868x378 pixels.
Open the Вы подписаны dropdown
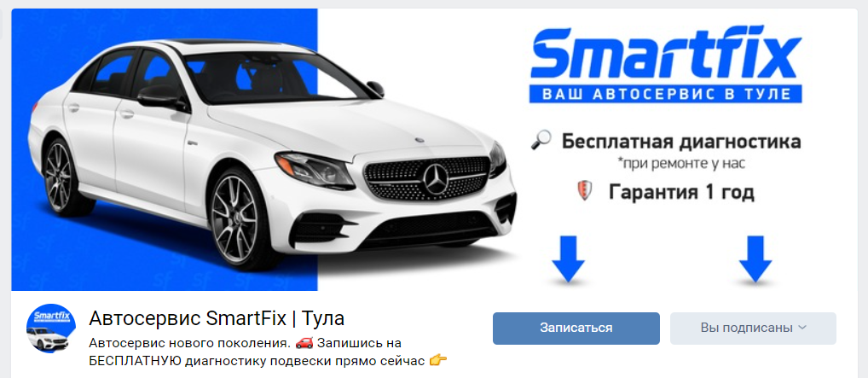(753, 329)
